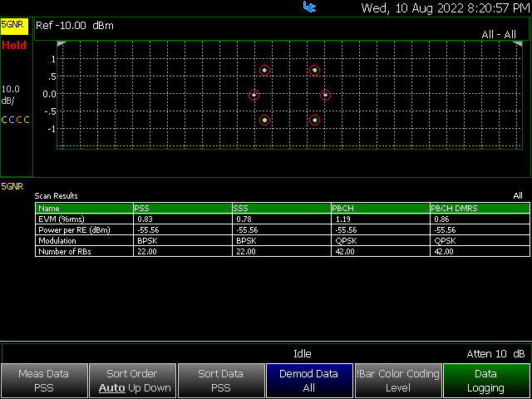Click the 10.0 dB/ scale label
The image size is (532, 399).
pyautogui.click(x=11, y=95)
